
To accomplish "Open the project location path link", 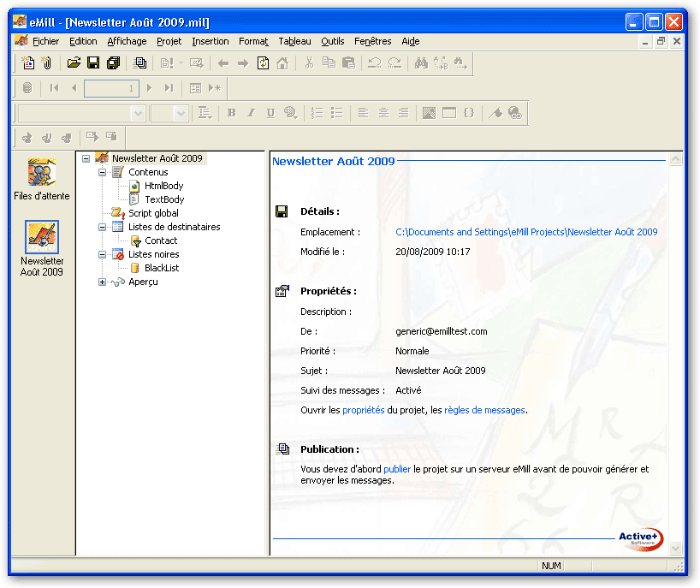I will (x=526, y=232).
